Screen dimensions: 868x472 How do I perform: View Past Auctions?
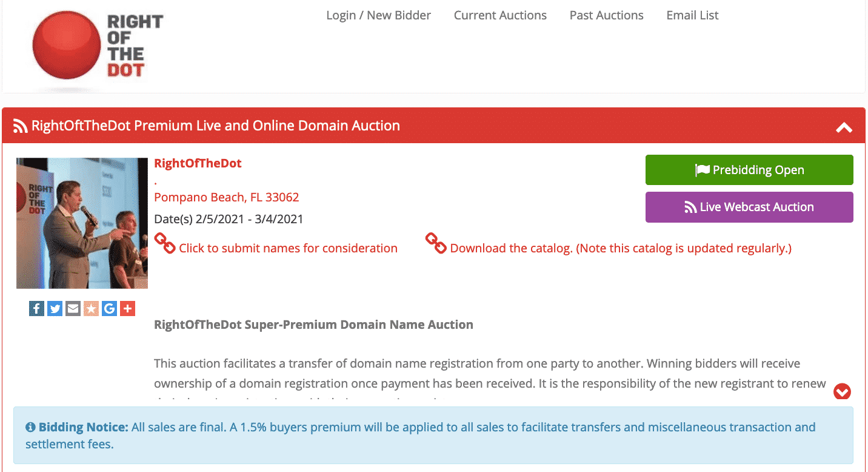point(606,16)
